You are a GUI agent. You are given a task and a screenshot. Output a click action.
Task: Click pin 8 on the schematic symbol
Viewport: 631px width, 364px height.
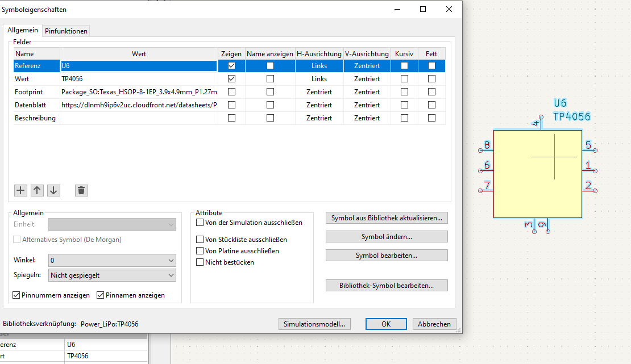click(486, 147)
